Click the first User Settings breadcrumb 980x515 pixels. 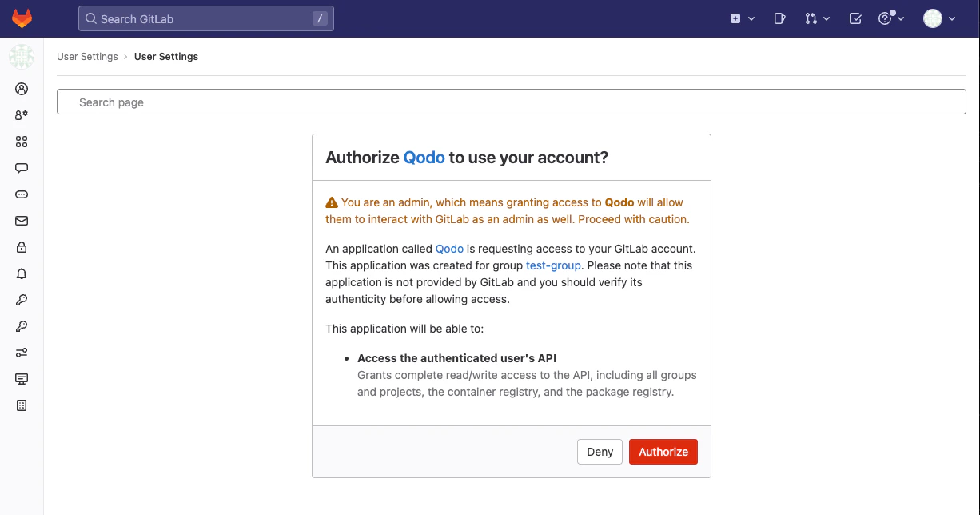coord(87,57)
